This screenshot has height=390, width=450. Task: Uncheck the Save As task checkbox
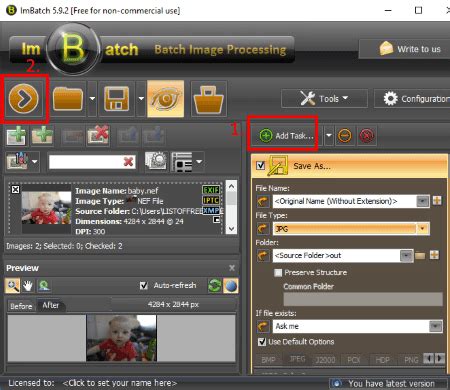point(260,165)
